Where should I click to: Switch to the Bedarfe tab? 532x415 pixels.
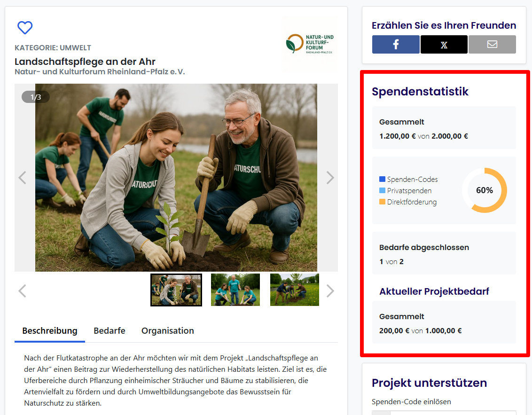(x=110, y=330)
